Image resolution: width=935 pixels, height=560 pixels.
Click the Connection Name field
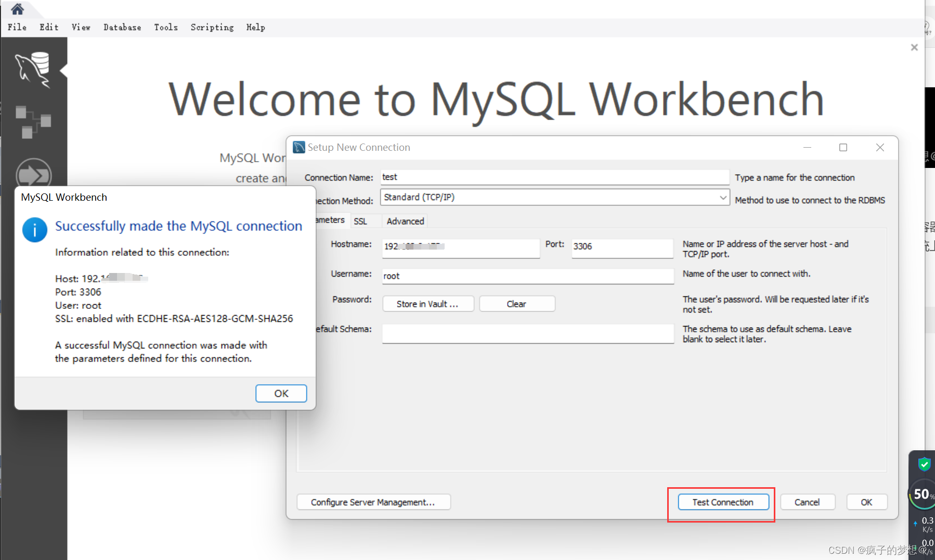(555, 177)
